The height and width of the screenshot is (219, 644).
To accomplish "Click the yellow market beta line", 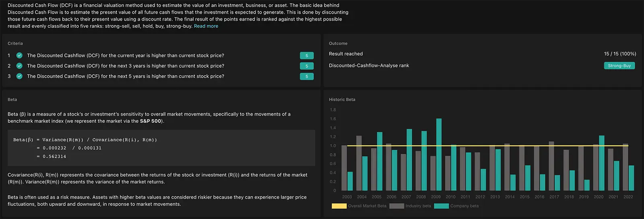I will [x=487, y=146].
